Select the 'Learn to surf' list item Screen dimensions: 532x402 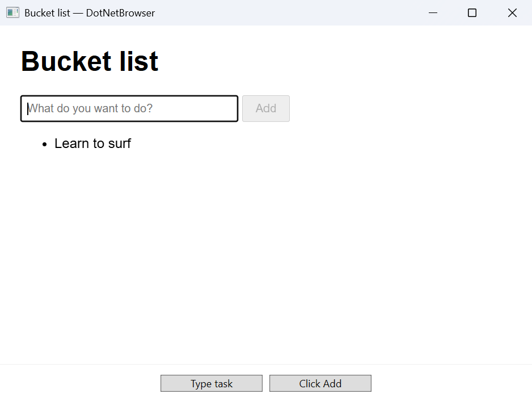92,143
